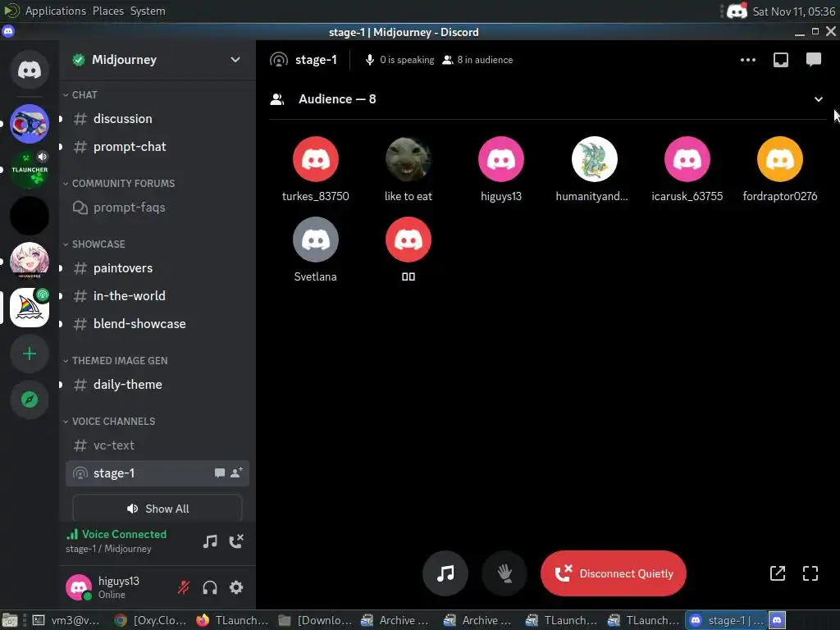Image resolution: width=840 pixels, height=630 pixels.
Task: Click Svetlana audience avatar
Action: 316,240
